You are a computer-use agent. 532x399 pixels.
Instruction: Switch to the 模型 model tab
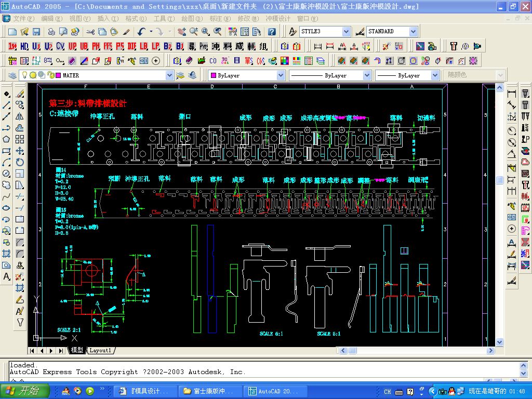coord(77,350)
